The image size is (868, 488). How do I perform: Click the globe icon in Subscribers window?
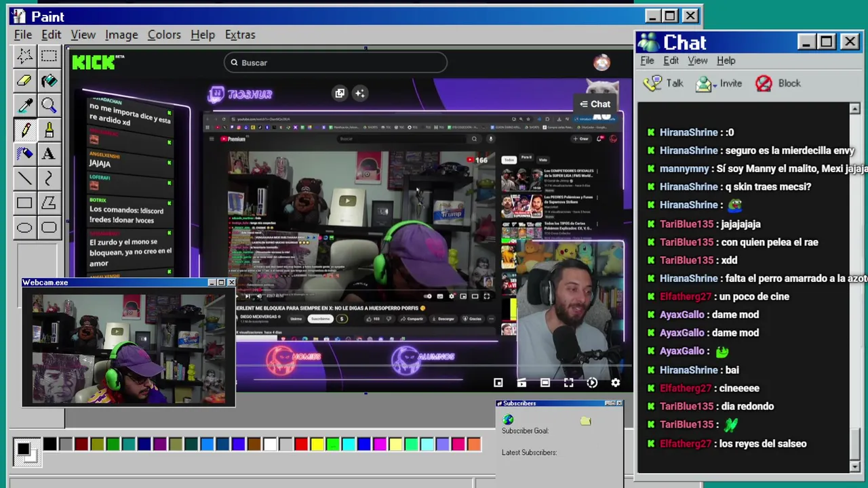[508, 420]
